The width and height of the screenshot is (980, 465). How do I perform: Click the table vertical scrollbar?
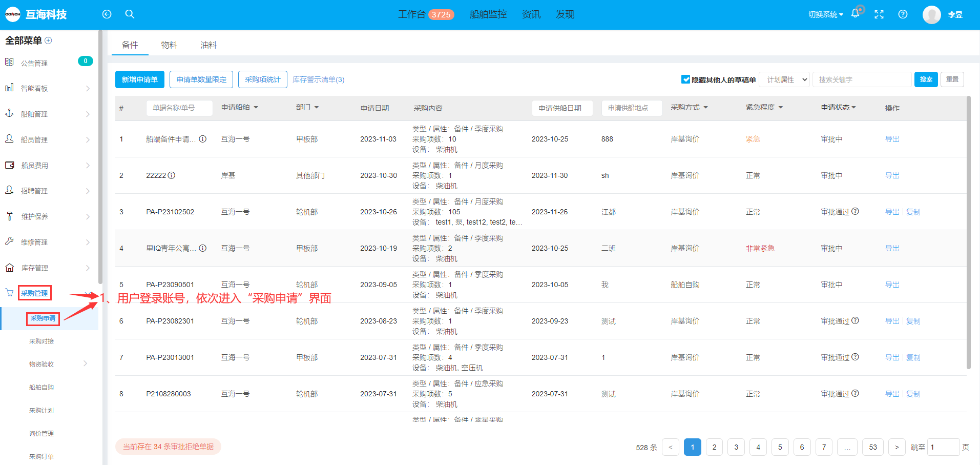[x=968, y=232]
